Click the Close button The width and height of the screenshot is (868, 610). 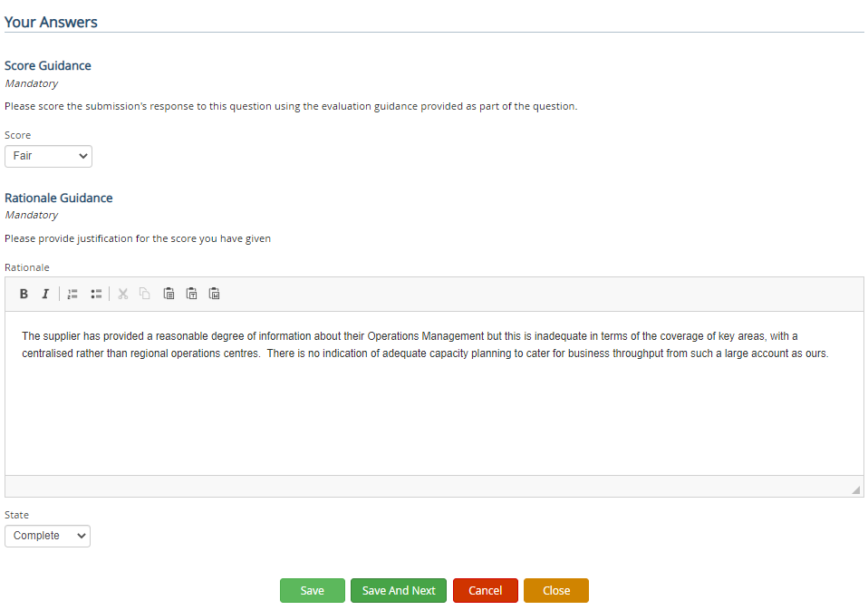pyautogui.click(x=555, y=590)
